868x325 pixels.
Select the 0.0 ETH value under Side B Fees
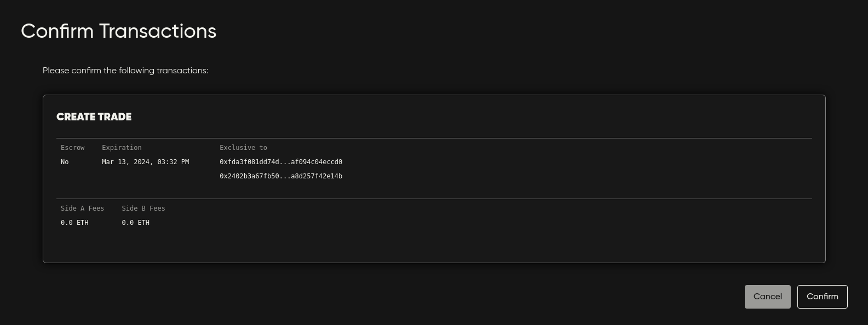point(135,223)
